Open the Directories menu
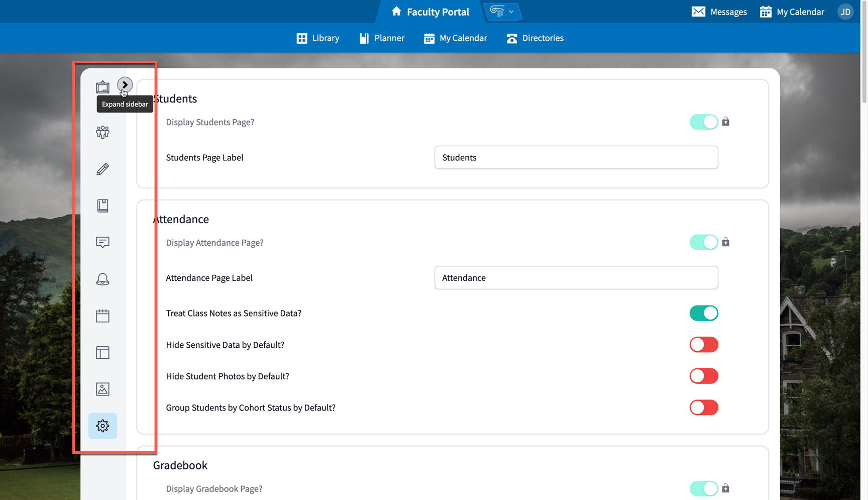 pyautogui.click(x=535, y=38)
